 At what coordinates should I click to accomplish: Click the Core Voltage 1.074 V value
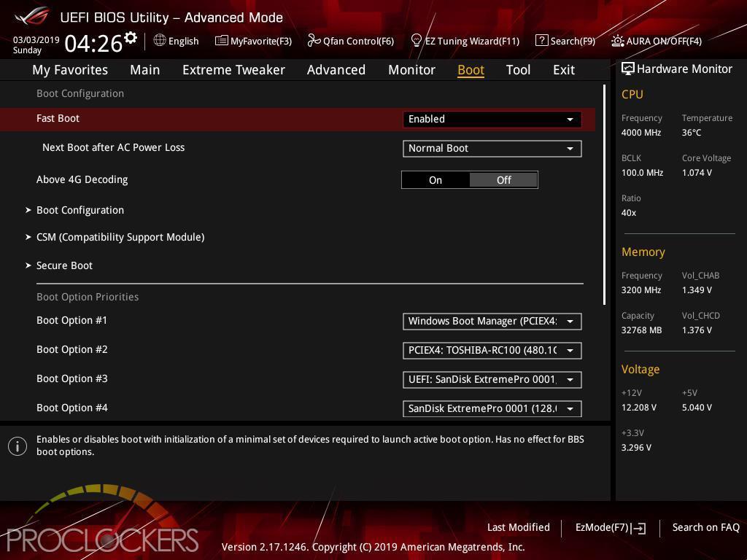click(697, 172)
